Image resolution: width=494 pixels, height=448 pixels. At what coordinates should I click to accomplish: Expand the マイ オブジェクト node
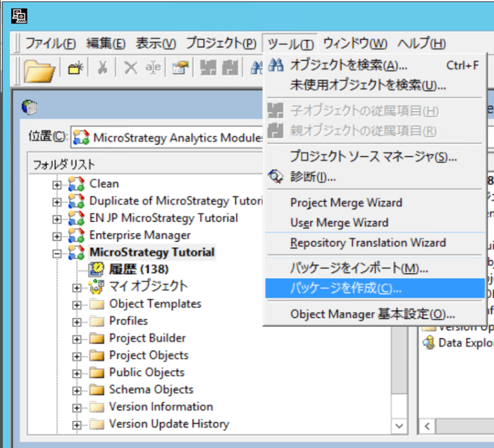click(x=77, y=288)
